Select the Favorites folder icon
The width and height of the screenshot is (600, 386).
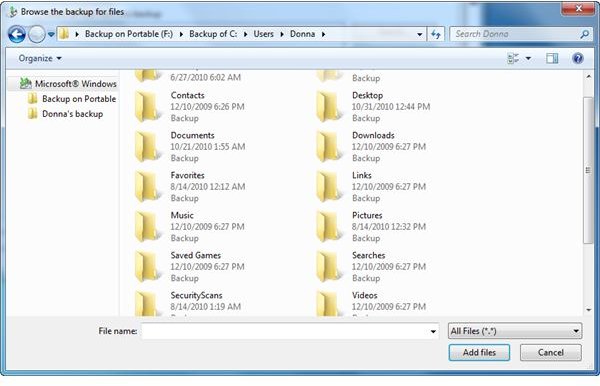point(148,187)
